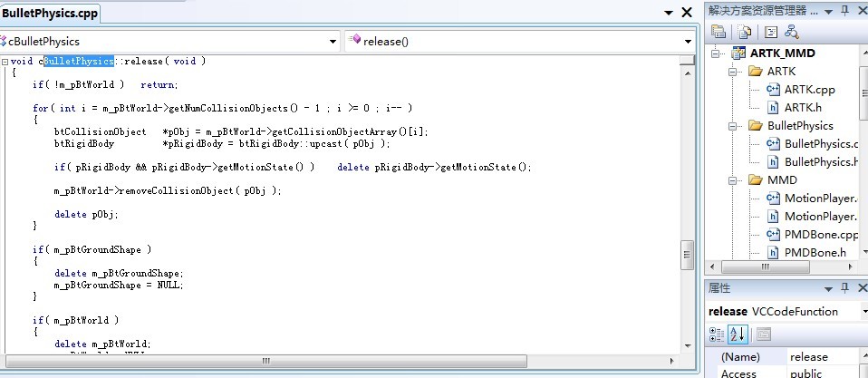Open the View Class Diagram icon
Screen dimensions: 868x378
point(792,32)
